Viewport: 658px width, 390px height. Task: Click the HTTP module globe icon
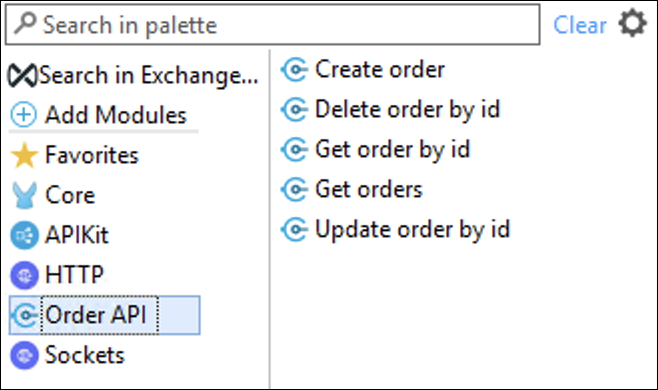(24, 275)
